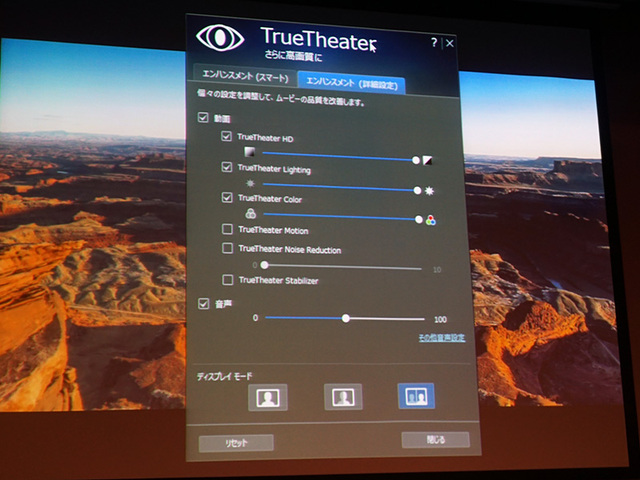
Task: Uncheck the TrueTheater Color checkbox
Action: click(x=227, y=198)
